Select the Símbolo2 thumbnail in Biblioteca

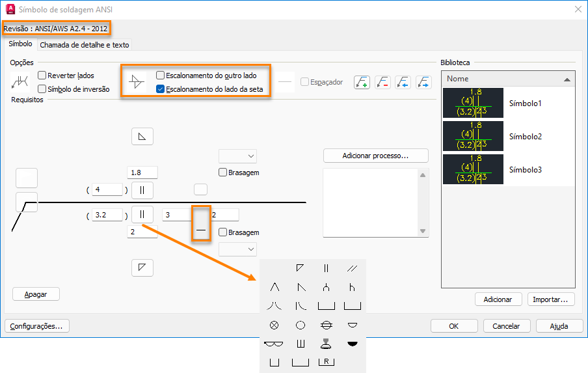473,136
